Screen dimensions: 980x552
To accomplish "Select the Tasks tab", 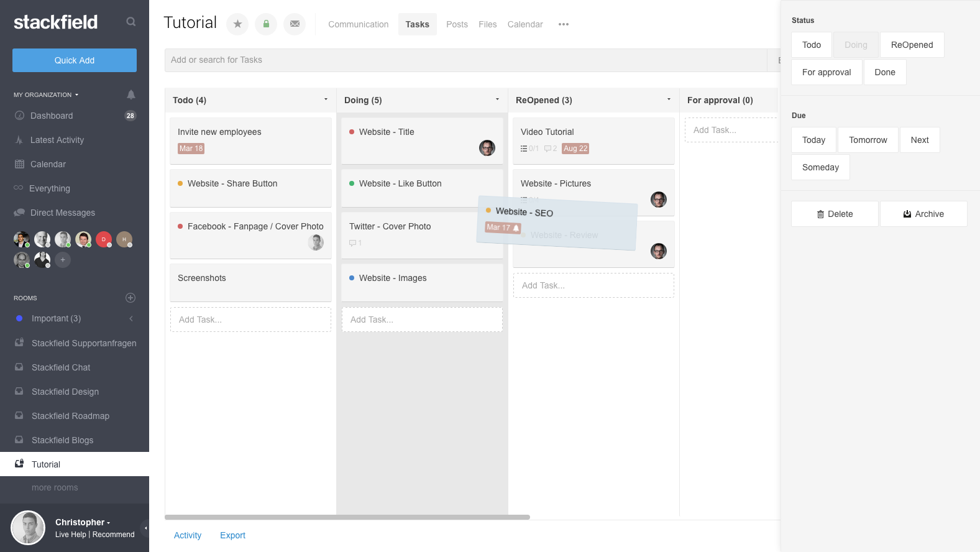I will (418, 24).
